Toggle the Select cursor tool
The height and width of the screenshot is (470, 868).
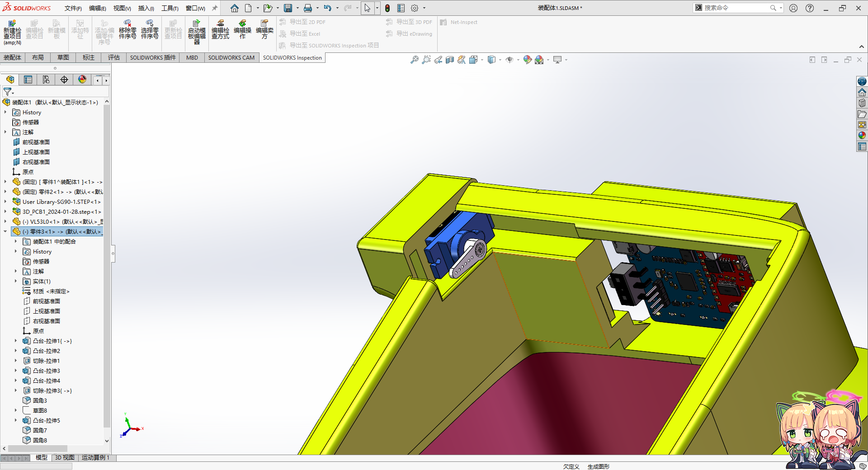click(367, 8)
